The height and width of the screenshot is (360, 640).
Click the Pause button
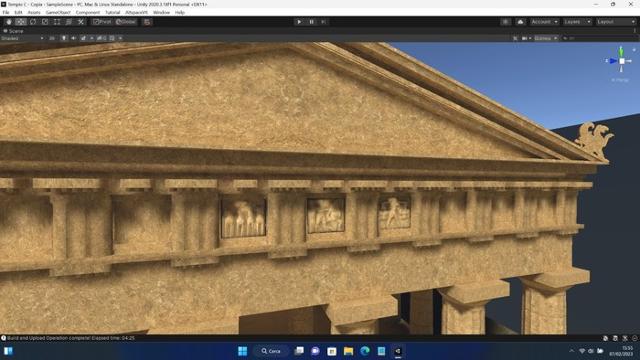click(x=311, y=22)
